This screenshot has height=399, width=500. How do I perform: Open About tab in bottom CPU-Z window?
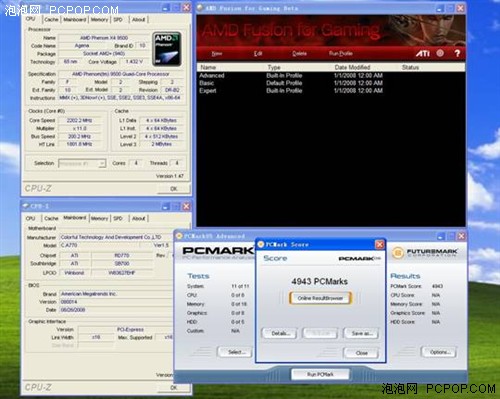pyautogui.click(x=138, y=218)
